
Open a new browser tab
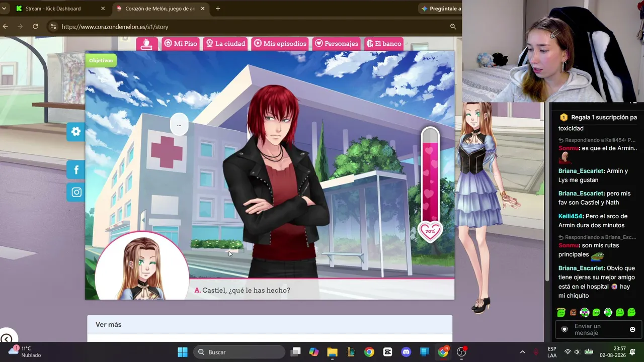coord(218,9)
